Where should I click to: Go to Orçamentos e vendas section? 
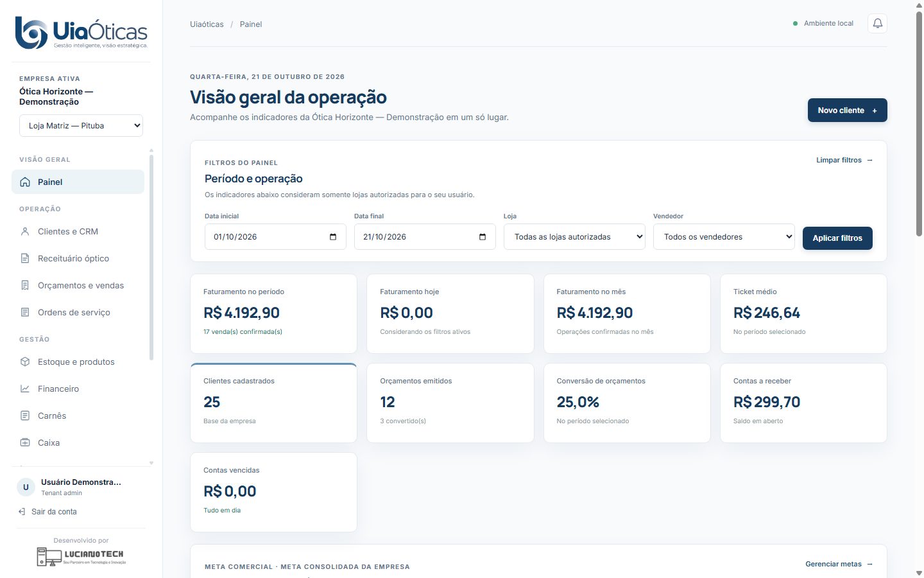pos(78,285)
